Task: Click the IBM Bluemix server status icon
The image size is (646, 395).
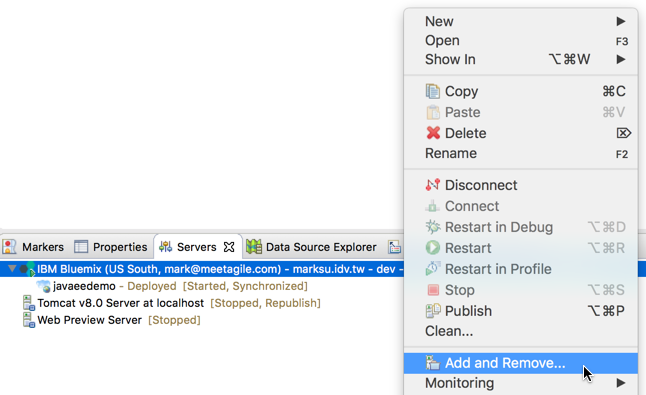Action: pyautogui.click(x=28, y=269)
